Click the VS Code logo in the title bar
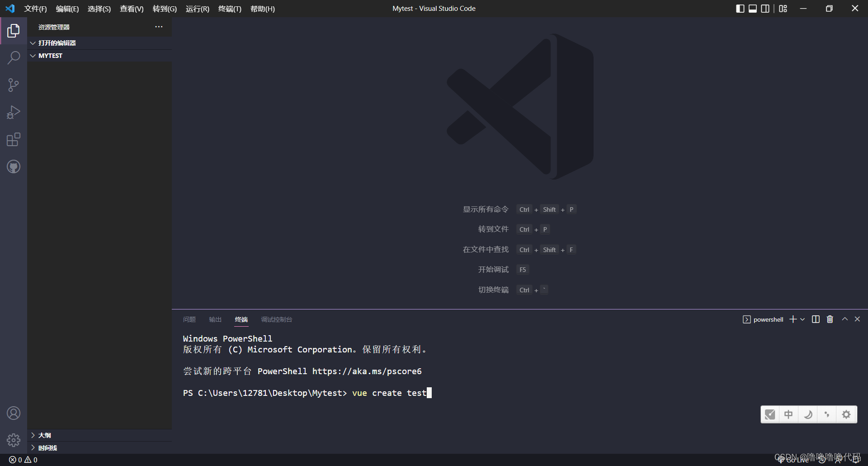 coord(10,9)
